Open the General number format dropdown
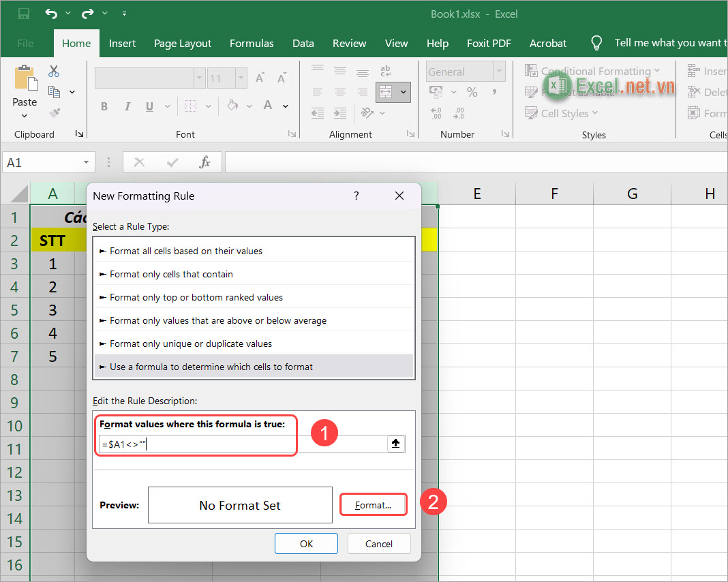This screenshot has width=728, height=582. click(x=499, y=72)
